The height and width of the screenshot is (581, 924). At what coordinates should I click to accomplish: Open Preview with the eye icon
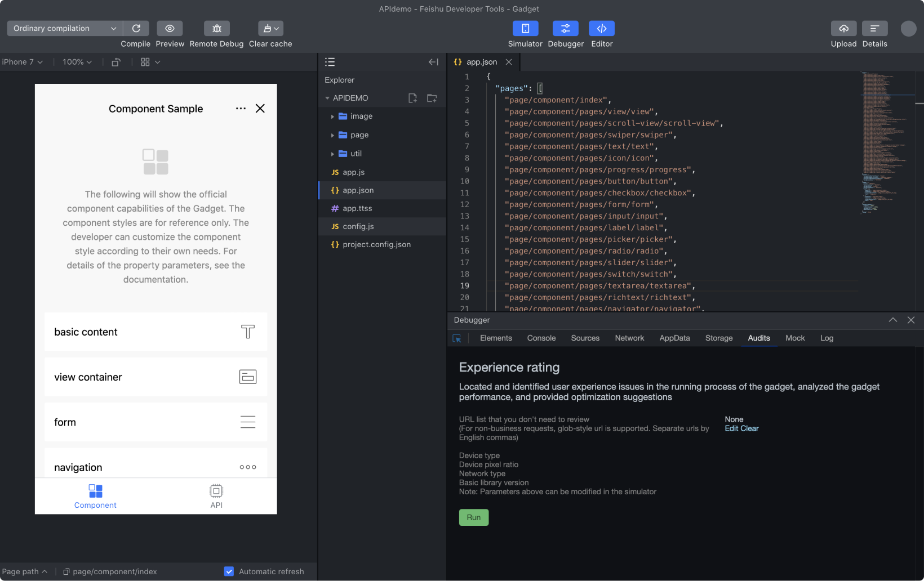click(170, 28)
